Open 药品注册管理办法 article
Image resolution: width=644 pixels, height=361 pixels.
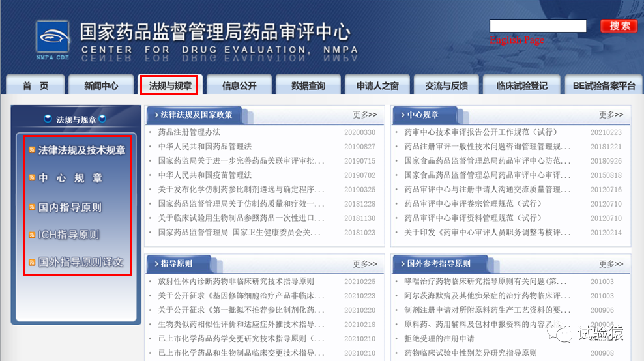(x=189, y=132)
